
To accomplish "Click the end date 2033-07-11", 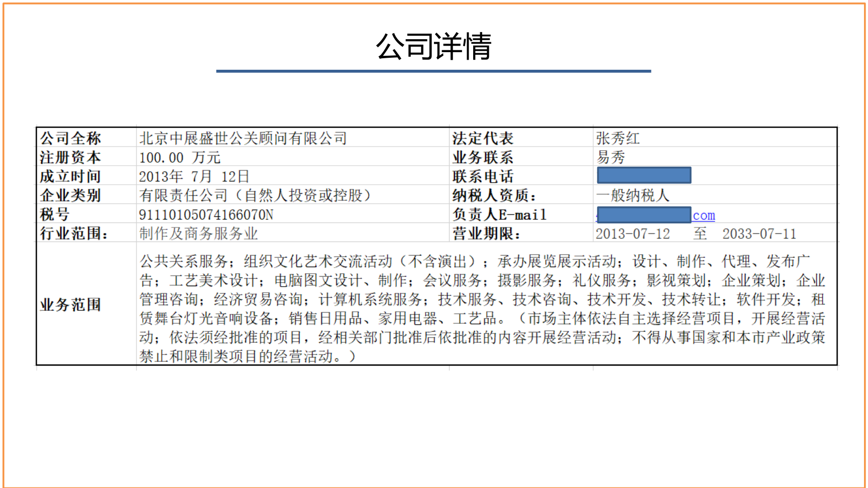I will pos(759,234).
